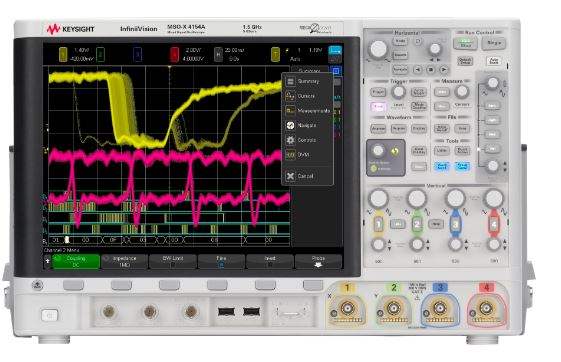Push the Entry knob in the dark panel

378,151
